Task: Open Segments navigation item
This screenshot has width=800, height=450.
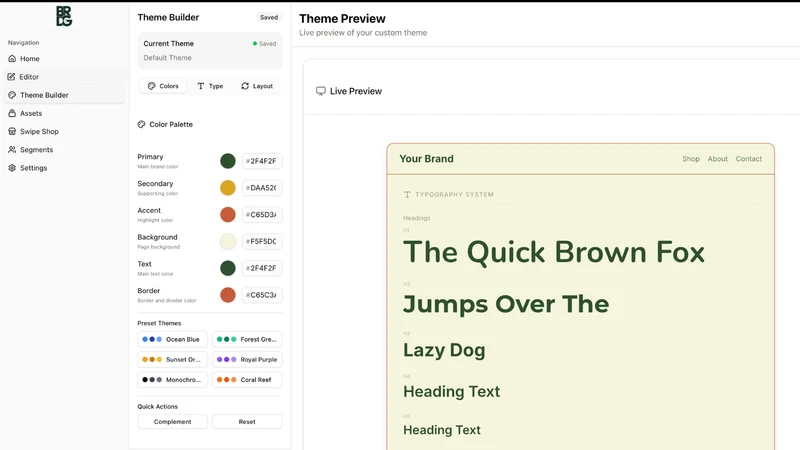Action: tap(64, 149)
